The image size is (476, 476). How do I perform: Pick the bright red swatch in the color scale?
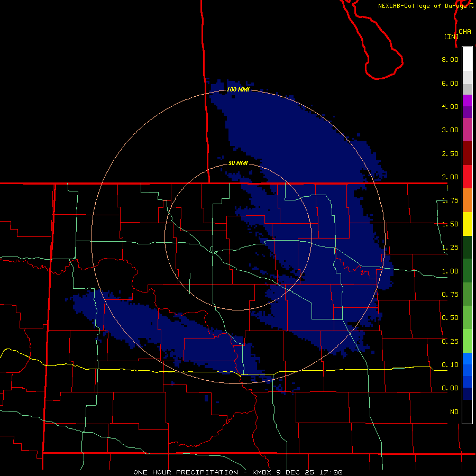[467, 177]
